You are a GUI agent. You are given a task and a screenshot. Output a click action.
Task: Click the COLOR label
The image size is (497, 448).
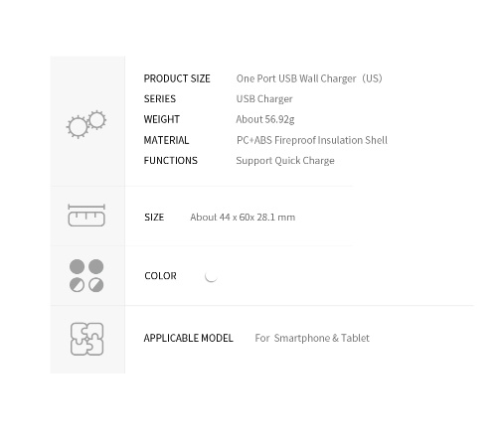(x=160, y=276)
